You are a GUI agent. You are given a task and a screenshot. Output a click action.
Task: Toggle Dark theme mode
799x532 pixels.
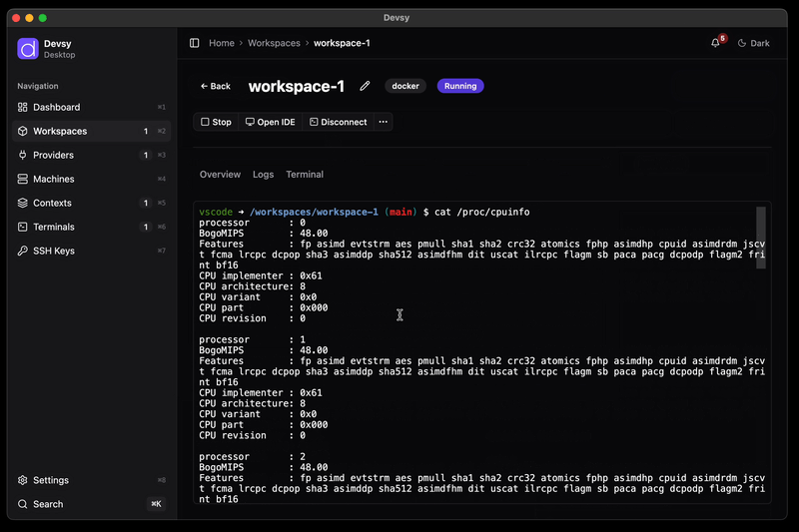click(x=754, y=43)
